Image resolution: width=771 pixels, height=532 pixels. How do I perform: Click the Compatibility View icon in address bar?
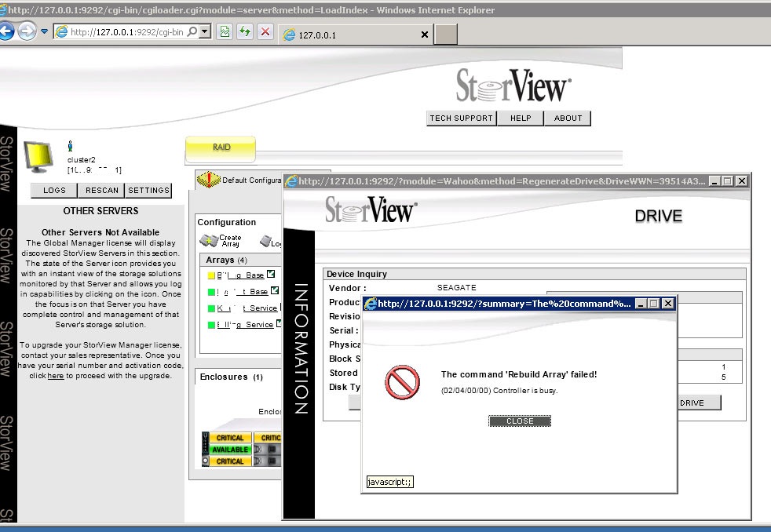pyautogui.click(x=225, y=32)
